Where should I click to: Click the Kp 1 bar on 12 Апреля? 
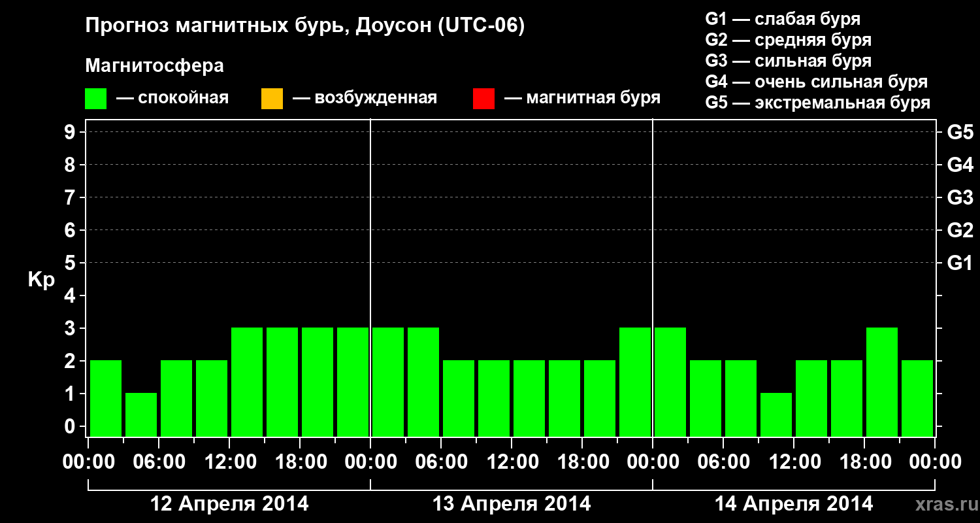point(141,414)
